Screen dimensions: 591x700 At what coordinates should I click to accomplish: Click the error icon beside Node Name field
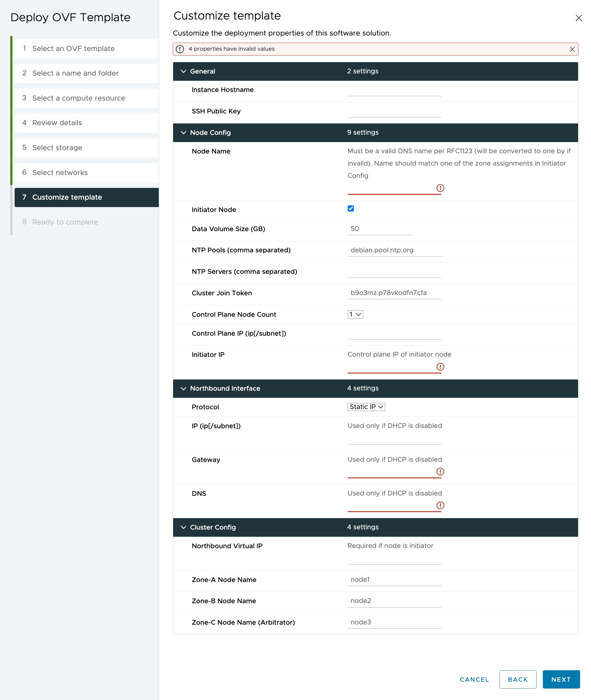click(441, 188)
